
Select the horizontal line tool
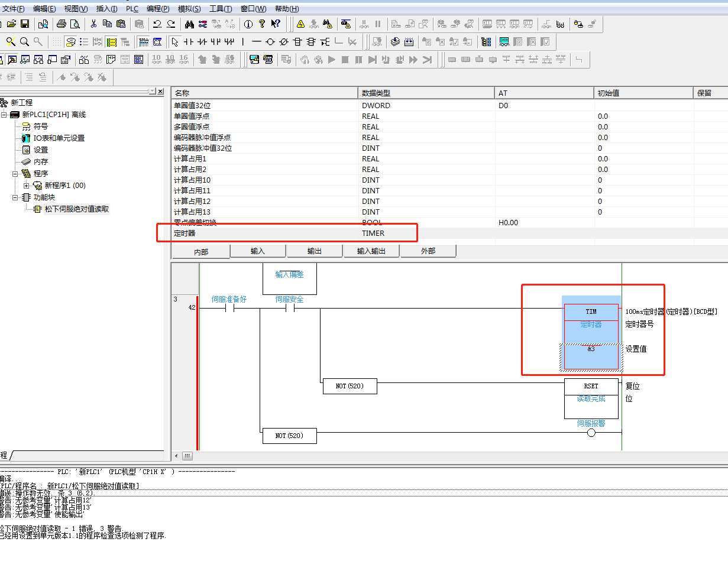(256, 42)
